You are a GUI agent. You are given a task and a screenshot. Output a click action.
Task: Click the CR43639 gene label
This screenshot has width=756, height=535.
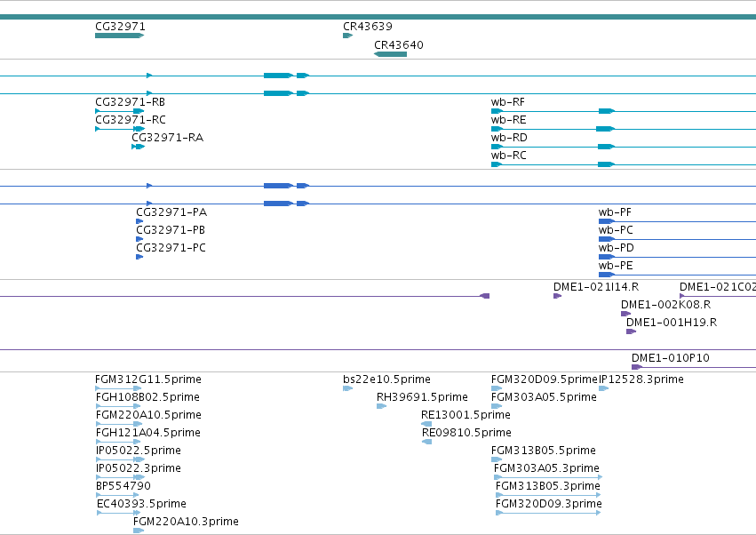coord(368,27)
